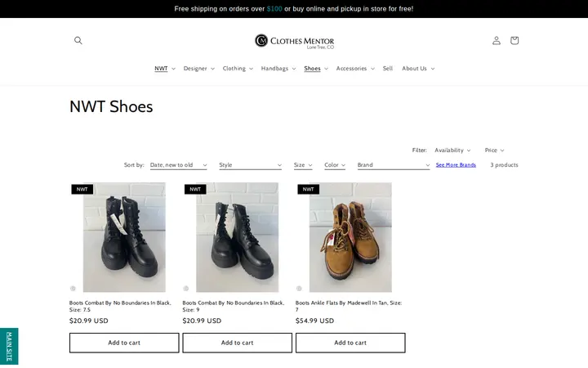588x368 pixels.
Task: Open the Style filter dropdown
Action: (250, 165)
